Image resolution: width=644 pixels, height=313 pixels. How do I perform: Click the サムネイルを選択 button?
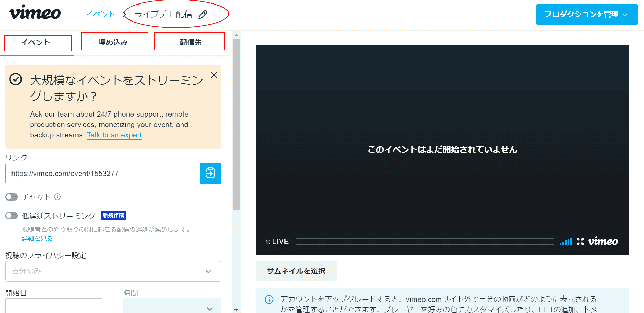tap(296, 271)
